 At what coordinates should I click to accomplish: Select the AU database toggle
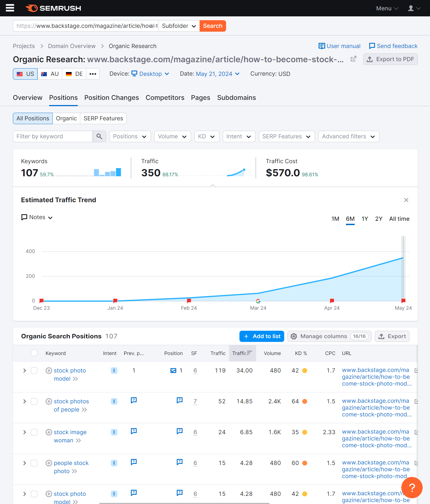(50, 74)
